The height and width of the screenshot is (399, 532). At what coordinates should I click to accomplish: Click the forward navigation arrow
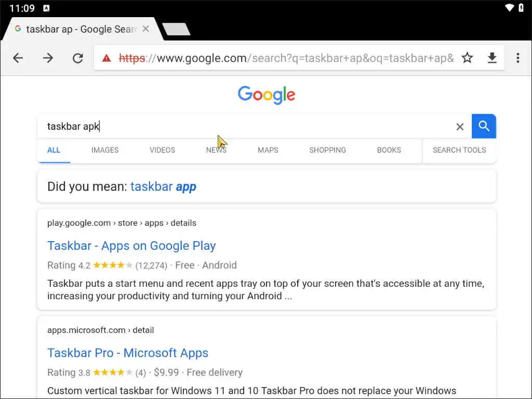(48, 58)
